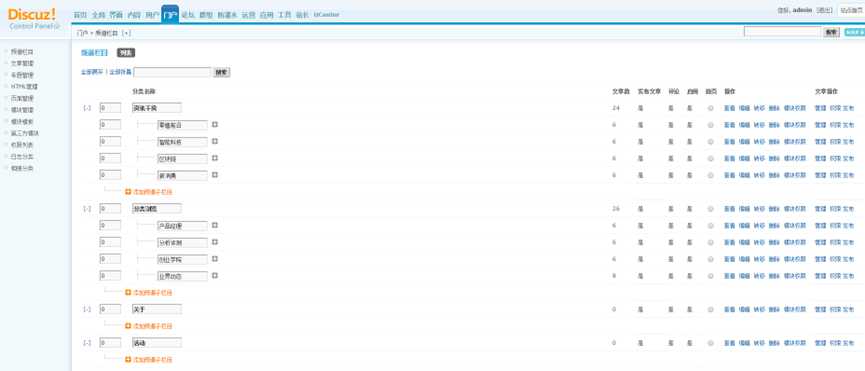Collapse the 关于 category with [-]
865x371 pixels.
click(x=87, y=309)
